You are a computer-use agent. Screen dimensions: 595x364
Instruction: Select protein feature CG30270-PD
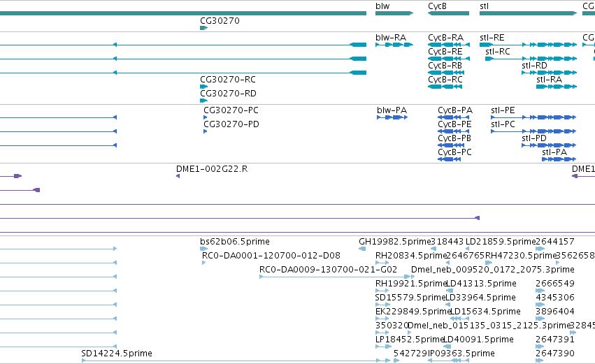click(x=206, y=131)
